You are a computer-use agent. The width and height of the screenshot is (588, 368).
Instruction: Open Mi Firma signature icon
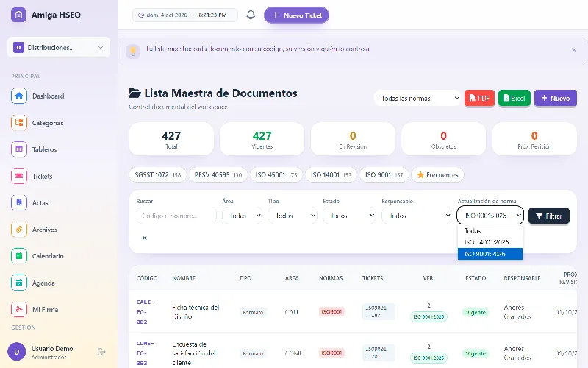pyautogui.click(x=19, y=309)
